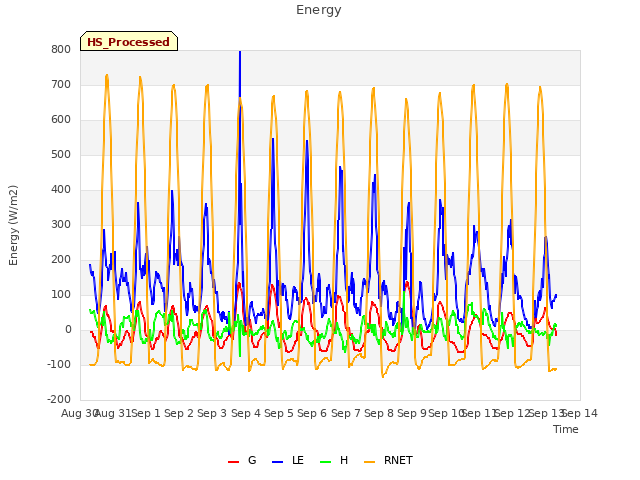
Task: Click the Sep 5 x-axis label
Action: pos(279,413)
